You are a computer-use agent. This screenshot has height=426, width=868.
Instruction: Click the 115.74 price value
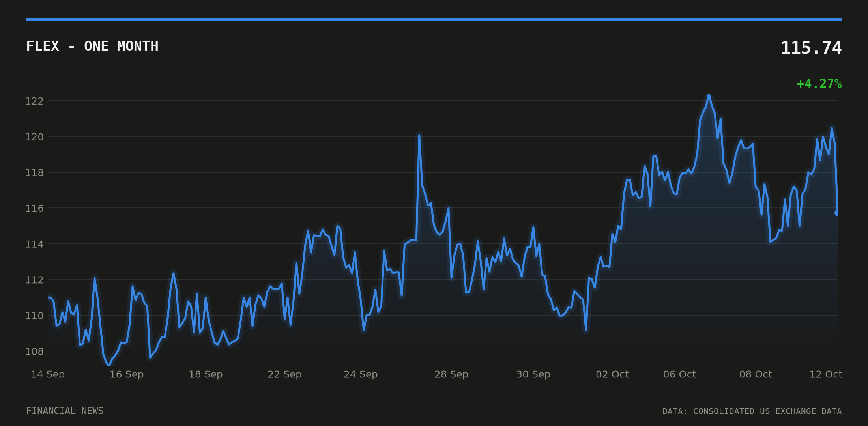tap(811, 48)
